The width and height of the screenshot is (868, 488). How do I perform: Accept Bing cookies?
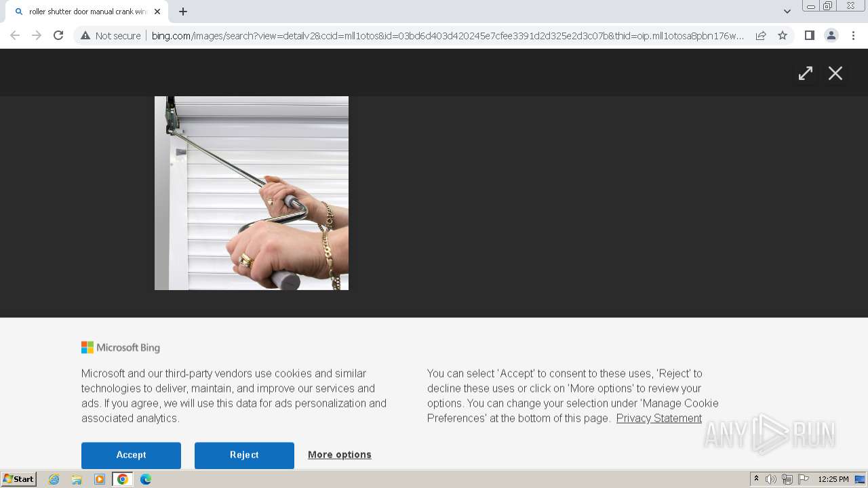(131, 455)
